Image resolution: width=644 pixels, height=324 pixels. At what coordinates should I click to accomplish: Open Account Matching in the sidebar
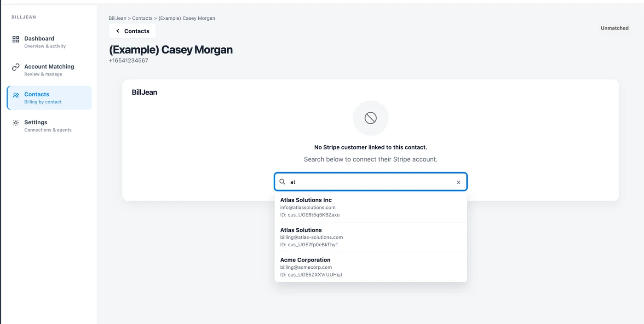click(x=49, y=70)
